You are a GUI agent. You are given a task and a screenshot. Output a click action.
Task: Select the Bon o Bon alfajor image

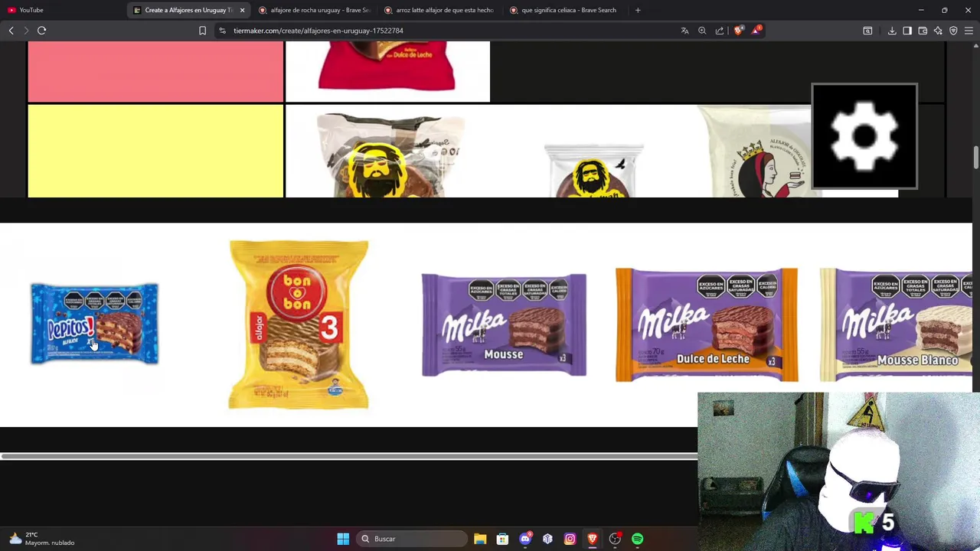(299, 324)
